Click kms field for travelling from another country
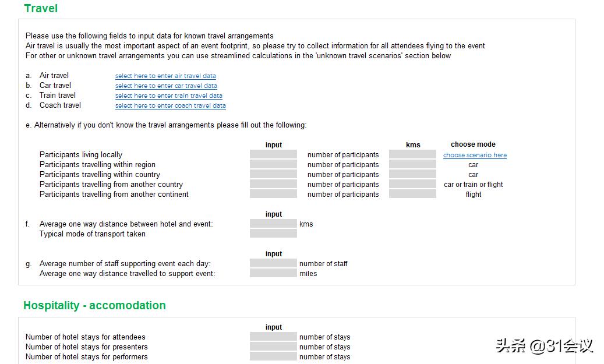Image resolution: width=604 pixels, height=364 pixels. [x=412, y=184]
